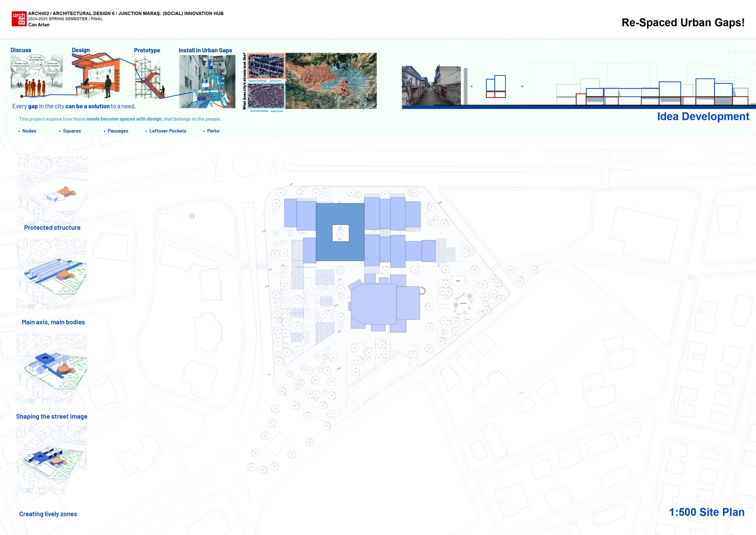
Task: Click 'Every gap in the city' sentence
Action: pyautogui.click(x=74, y=106)
